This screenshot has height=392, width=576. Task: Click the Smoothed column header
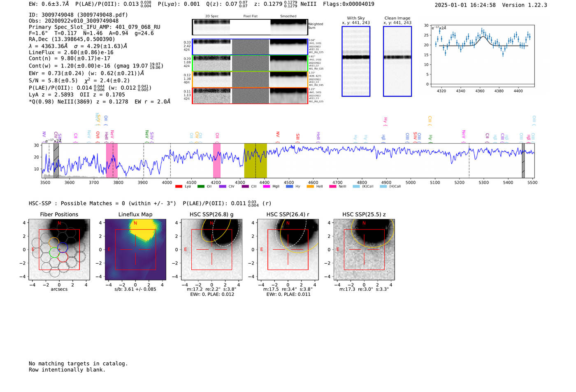coord(288,16)
